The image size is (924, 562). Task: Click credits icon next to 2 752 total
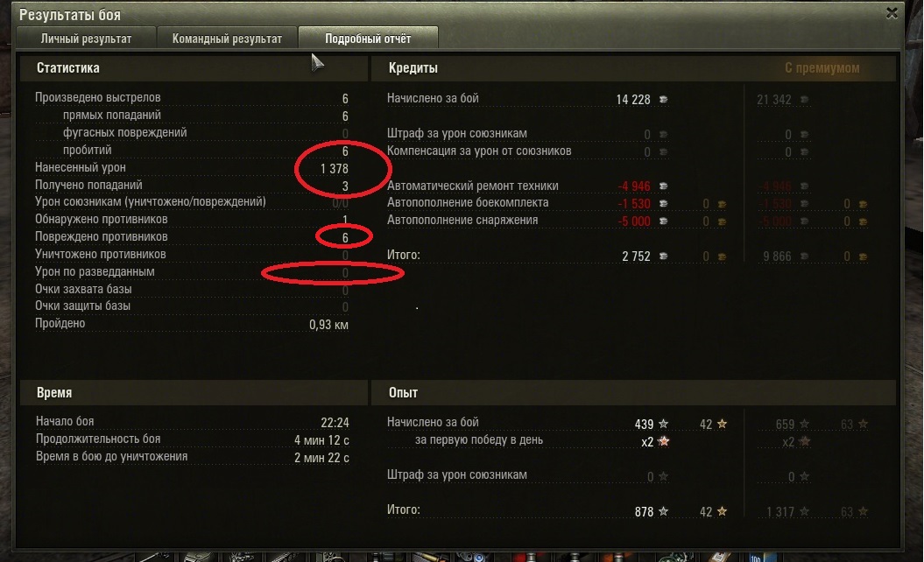[664, 256]
